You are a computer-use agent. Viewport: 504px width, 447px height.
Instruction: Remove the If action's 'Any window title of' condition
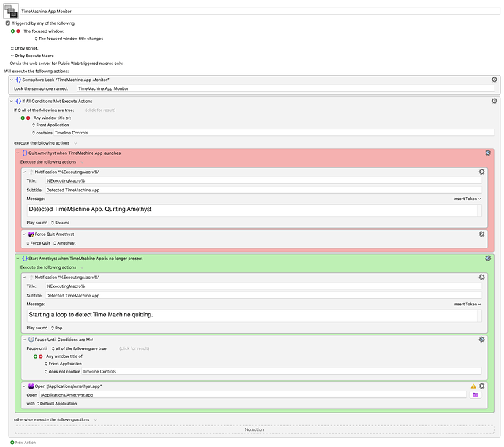(x=28, y=118)
